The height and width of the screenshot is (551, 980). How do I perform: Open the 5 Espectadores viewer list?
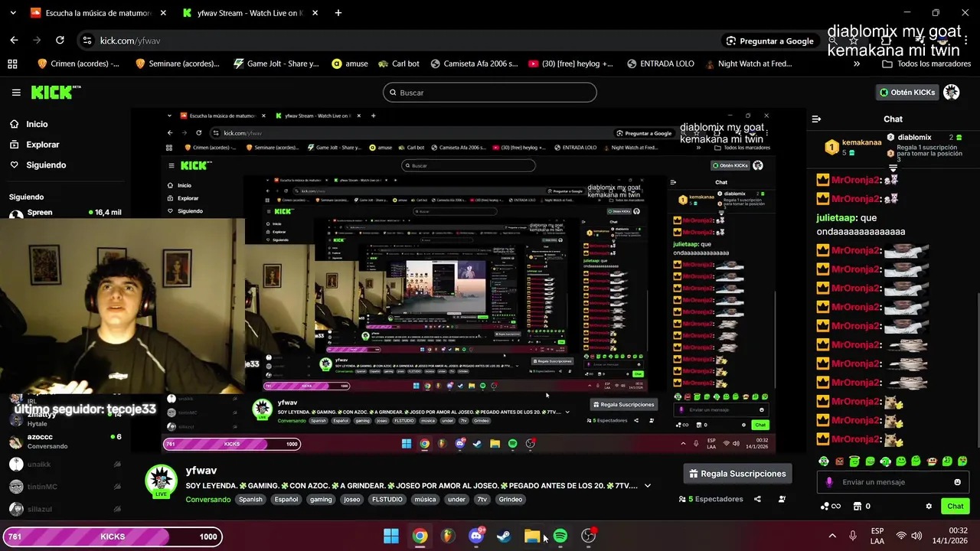711,499
